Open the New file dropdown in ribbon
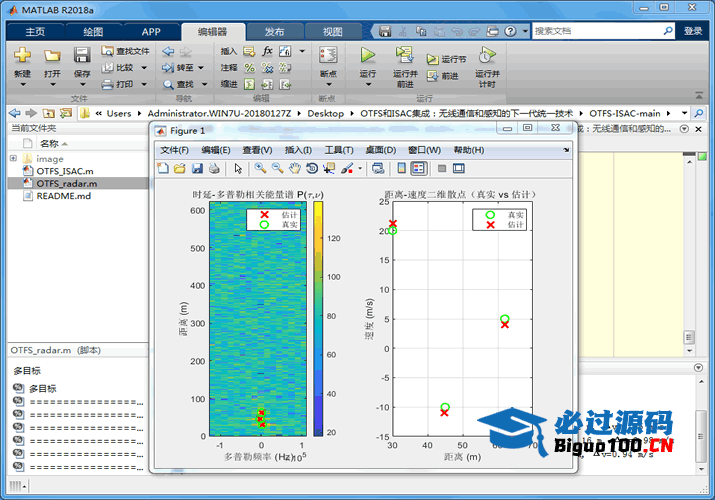Screen dimensions: 715x500 point(22,85)
